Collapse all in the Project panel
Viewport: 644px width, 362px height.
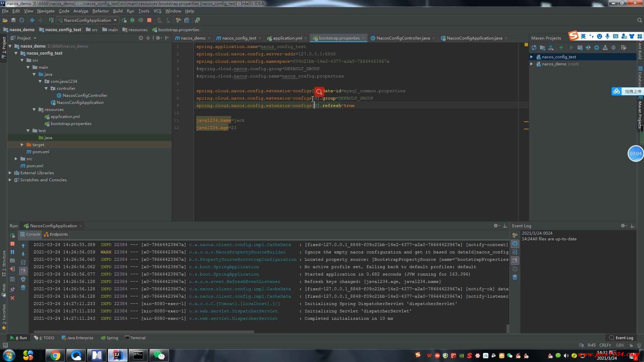click(x=148, y=38)
